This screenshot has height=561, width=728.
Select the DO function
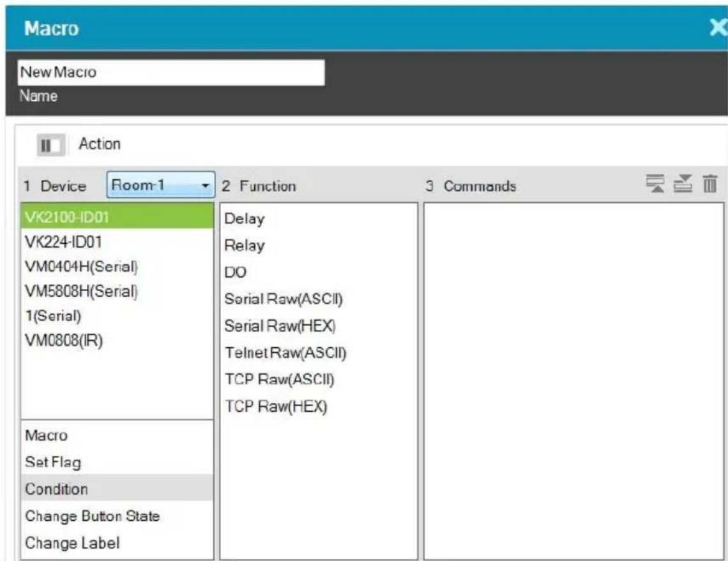pyautogui.click(x=319, y=272)
